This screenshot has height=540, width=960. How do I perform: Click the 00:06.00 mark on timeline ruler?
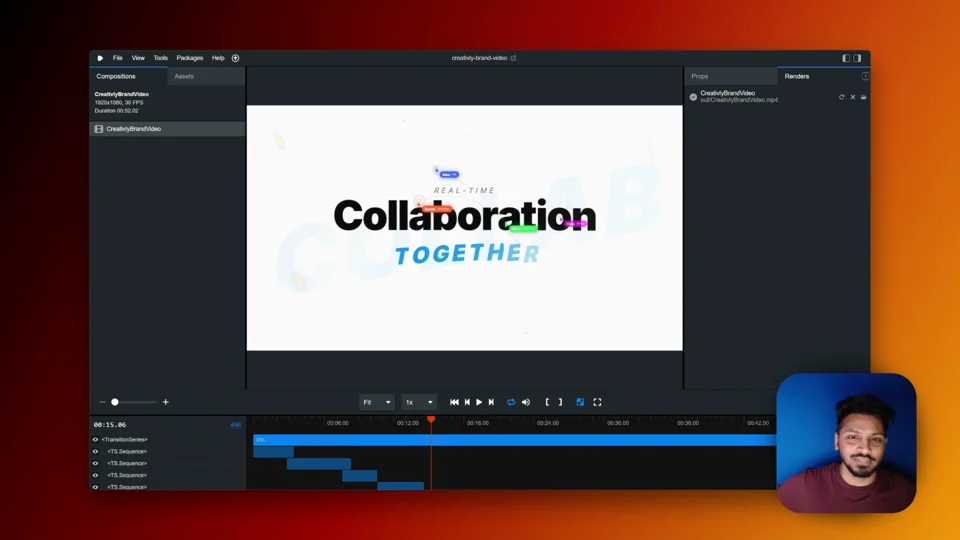337,423
